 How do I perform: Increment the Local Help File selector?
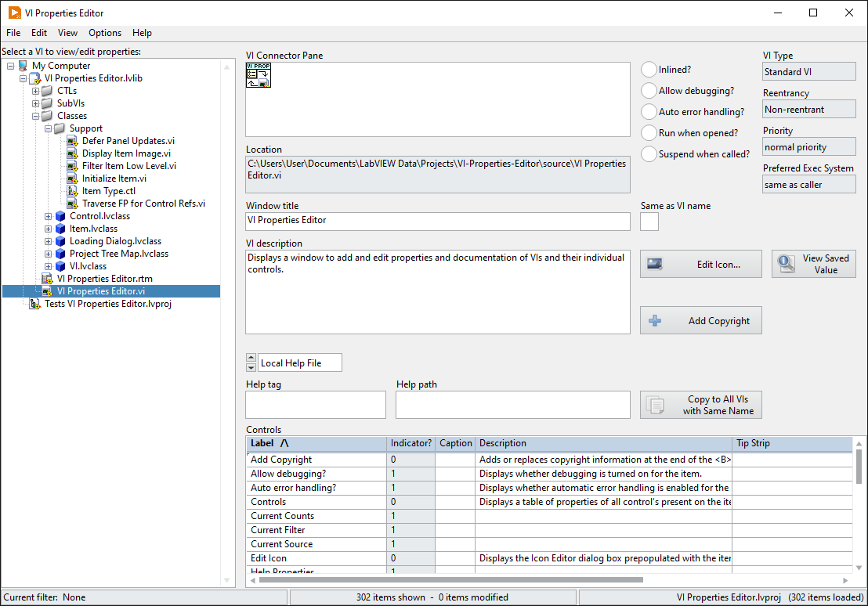(251, 358)
